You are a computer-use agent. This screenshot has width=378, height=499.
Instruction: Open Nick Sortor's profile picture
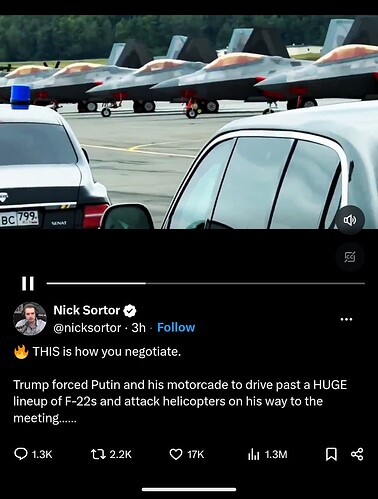[x=30, y=319]
